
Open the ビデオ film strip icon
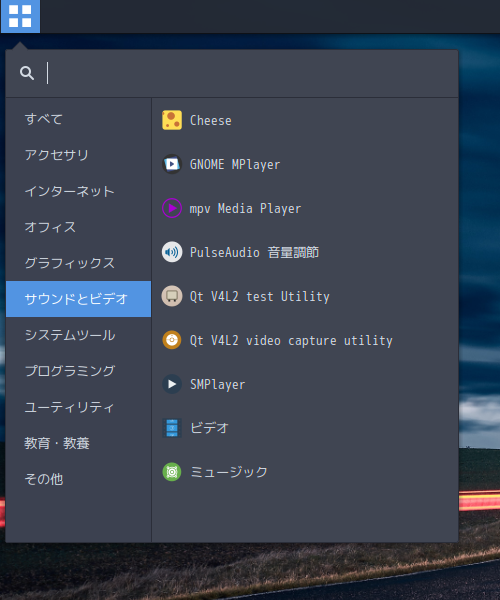tap(172, 428)
